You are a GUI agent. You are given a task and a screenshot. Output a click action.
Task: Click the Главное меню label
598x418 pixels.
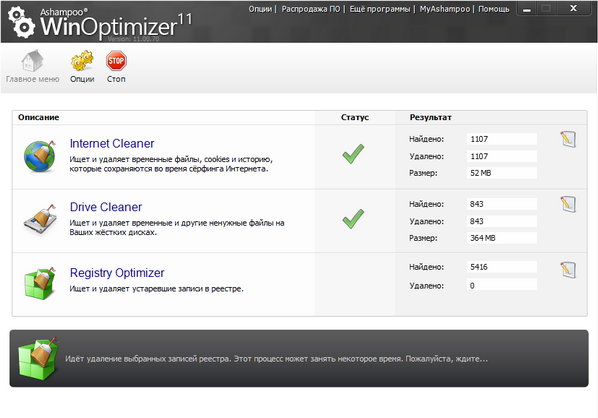[x=33, y=79]
